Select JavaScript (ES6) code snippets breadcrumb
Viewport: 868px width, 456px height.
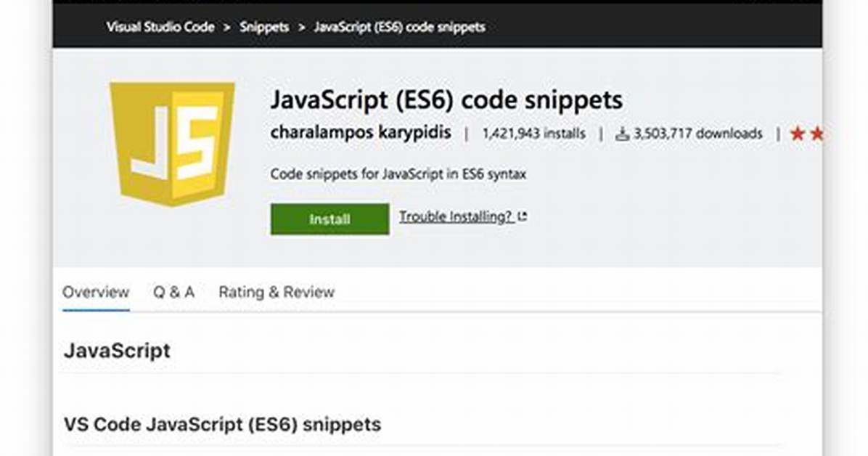(x=400, y=27)
